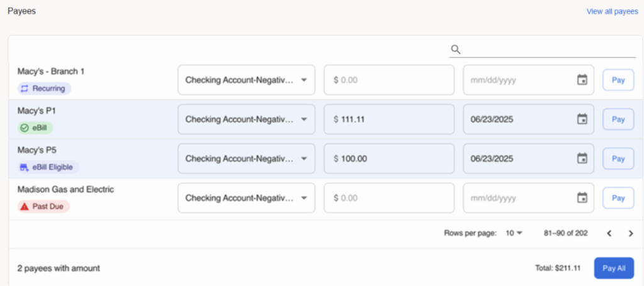Pay Macy's - Branch 1
Image resolution: width=644 pixels, height=286 pixels.
[x=618, y=80]
